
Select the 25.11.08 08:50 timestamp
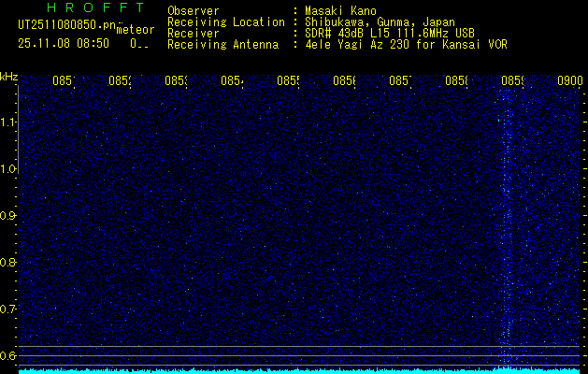coord(63,43)
